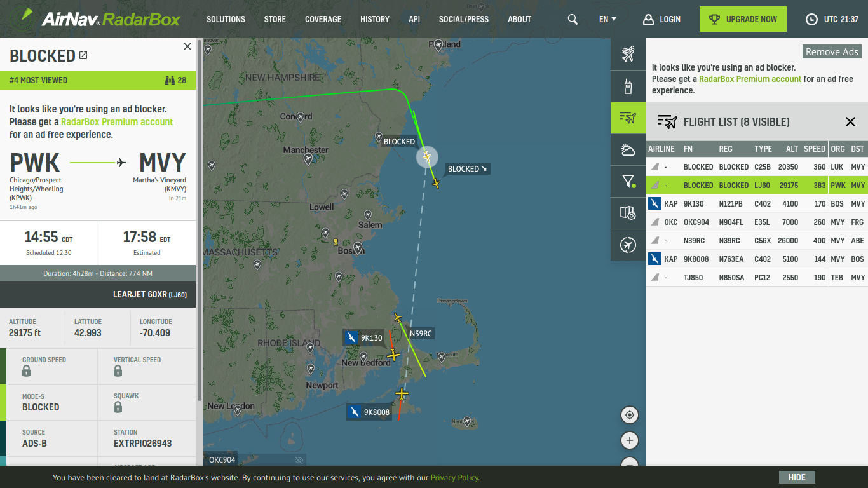Click the OKC904 label at map bottom

tap(222, 460)
